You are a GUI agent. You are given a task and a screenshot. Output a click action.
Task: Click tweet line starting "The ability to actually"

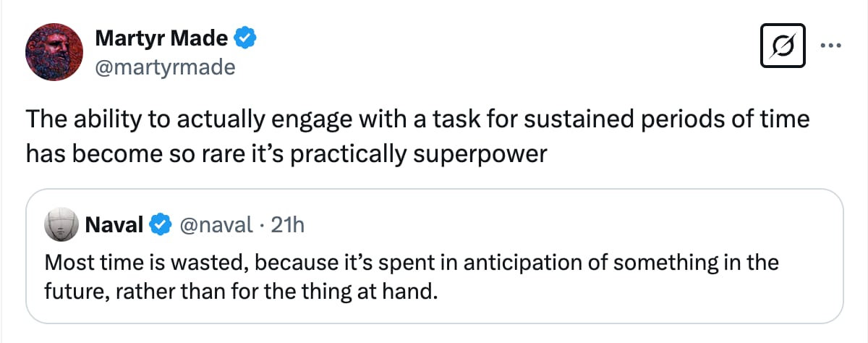coord(417,120)
